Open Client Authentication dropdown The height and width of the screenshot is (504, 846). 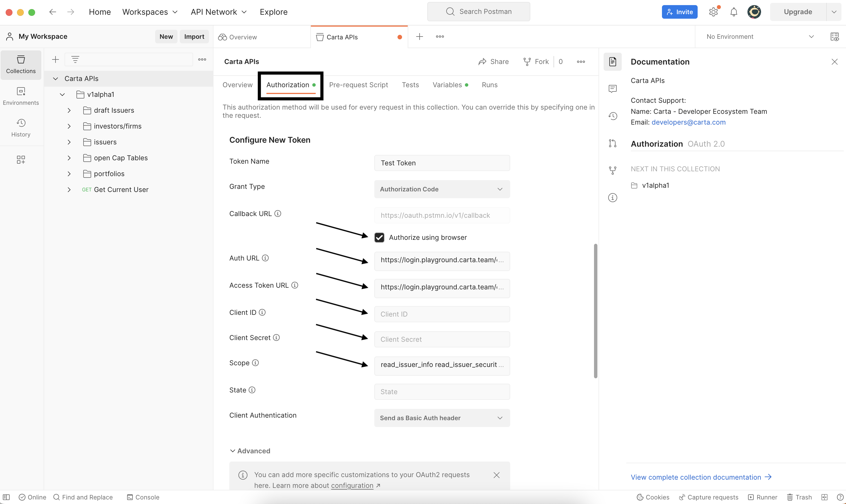[441, 418]
